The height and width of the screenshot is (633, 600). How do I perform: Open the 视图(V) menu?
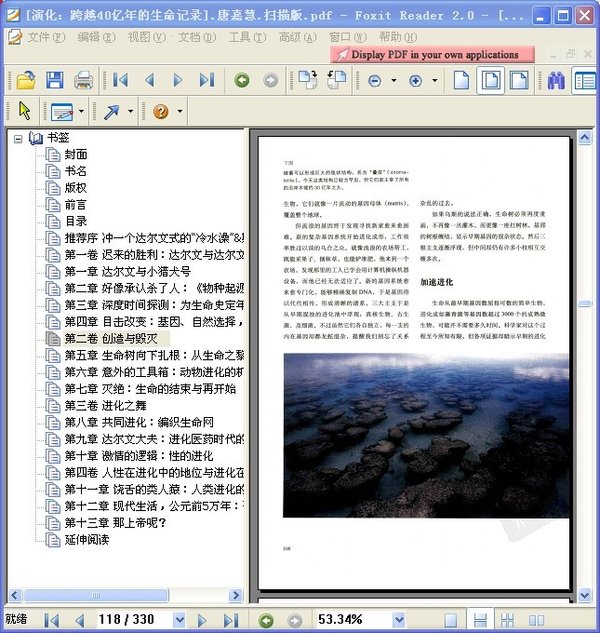click(147, 37)
